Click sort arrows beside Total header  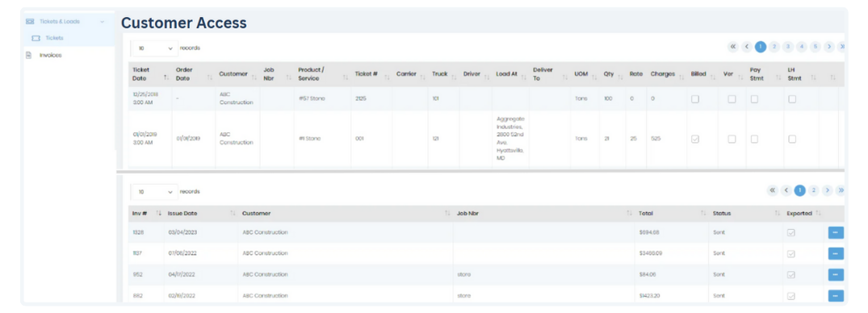(703, 214)
